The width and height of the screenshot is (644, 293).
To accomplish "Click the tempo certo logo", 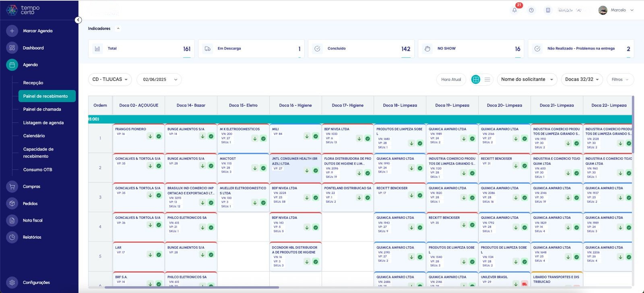I will pyautogui.click(x=23, y=10).
